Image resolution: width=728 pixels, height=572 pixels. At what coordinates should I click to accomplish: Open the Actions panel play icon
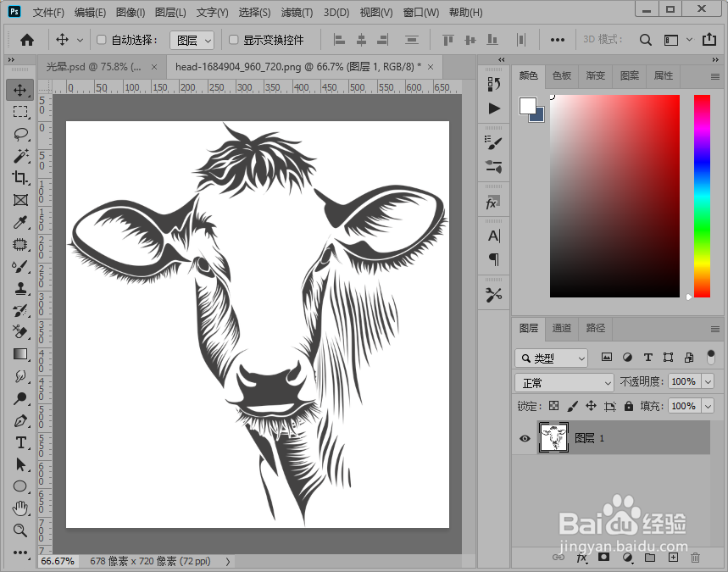tap(494, 108)
